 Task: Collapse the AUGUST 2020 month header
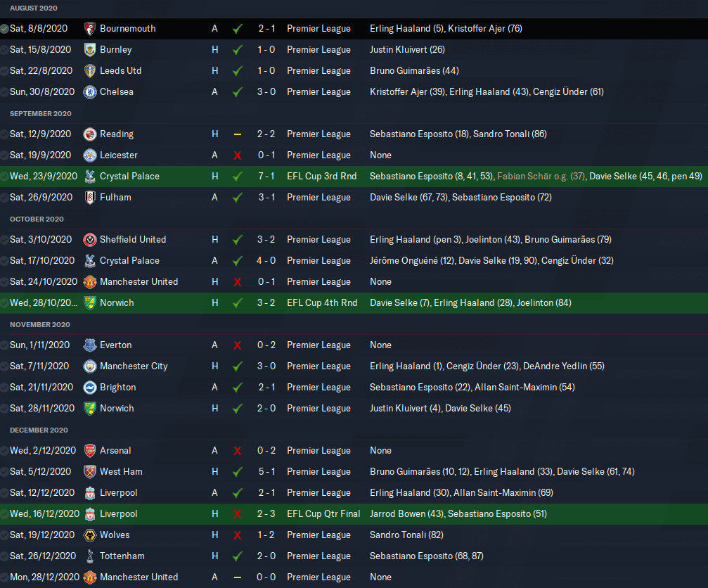(34, 8)
